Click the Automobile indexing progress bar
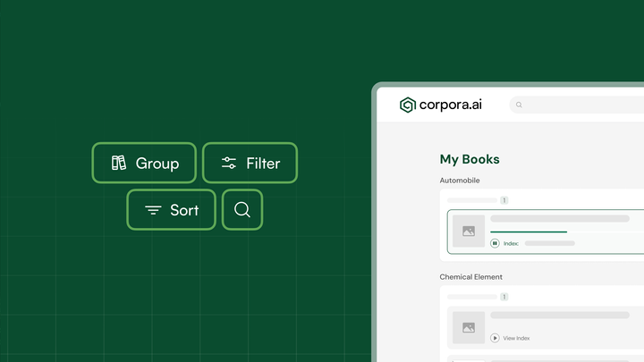The height and width of the screenshot is (362, 644). coord(529,232)
